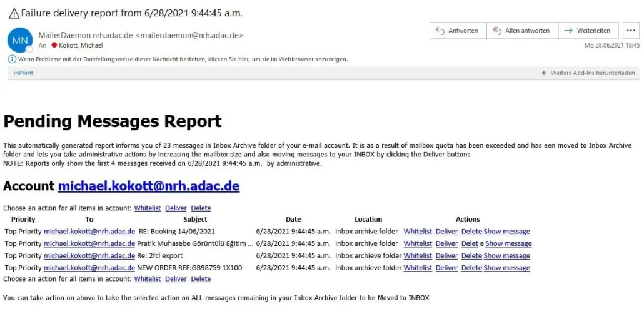The width and height of the screenshot is (644, 316).
Task: Click recipient email in NEW ORDER REF:GB98759 row
Action: 89,268
